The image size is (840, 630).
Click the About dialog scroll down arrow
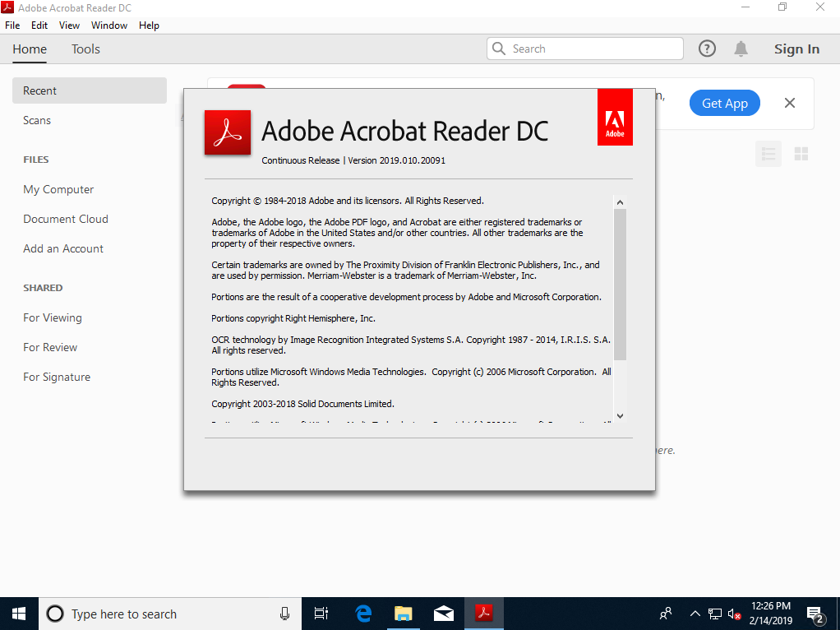pos(620,415)
